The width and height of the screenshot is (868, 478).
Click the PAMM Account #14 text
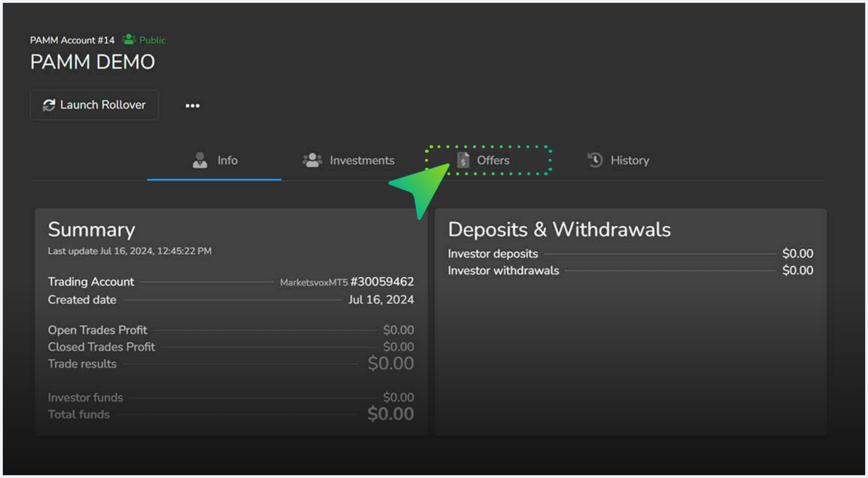click(72, 40)
